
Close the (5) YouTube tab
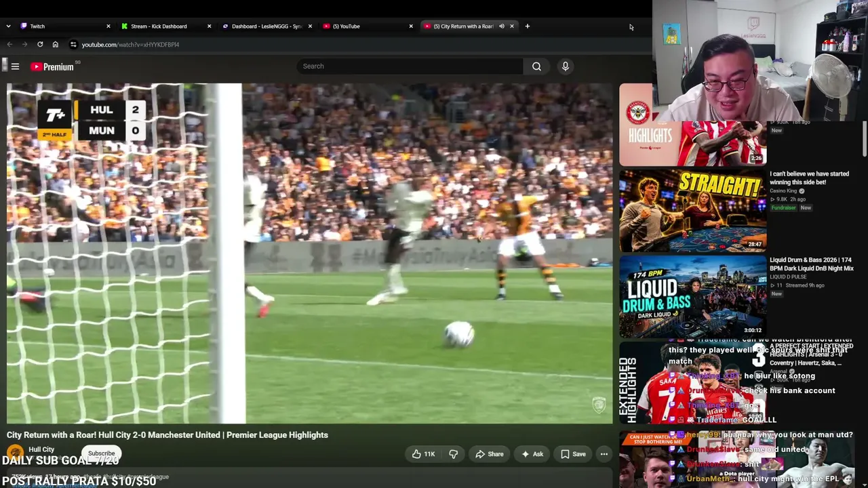(x=411, y=26)
